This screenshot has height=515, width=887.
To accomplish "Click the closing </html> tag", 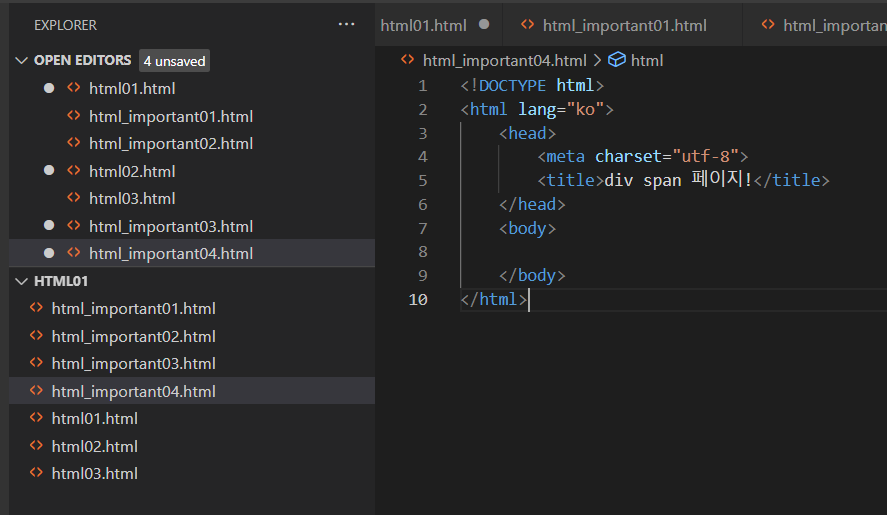I will [x=493, y=299].
